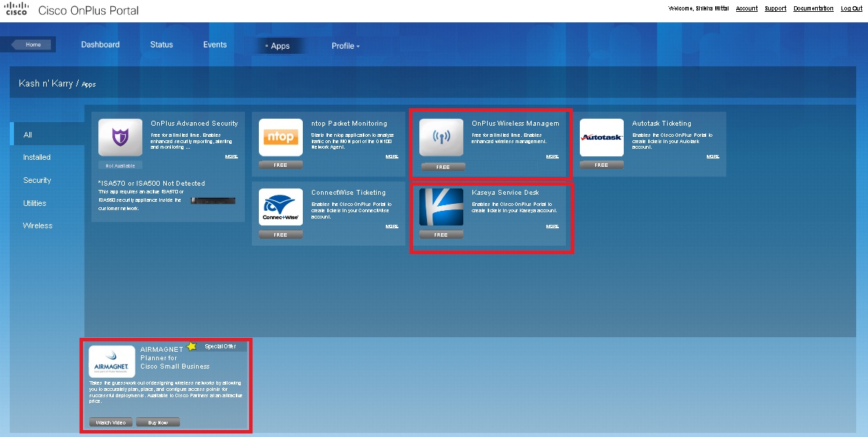The height and width of the screenshot is (437, 868).
Task: Open the Account link
Action: (747, 9)
